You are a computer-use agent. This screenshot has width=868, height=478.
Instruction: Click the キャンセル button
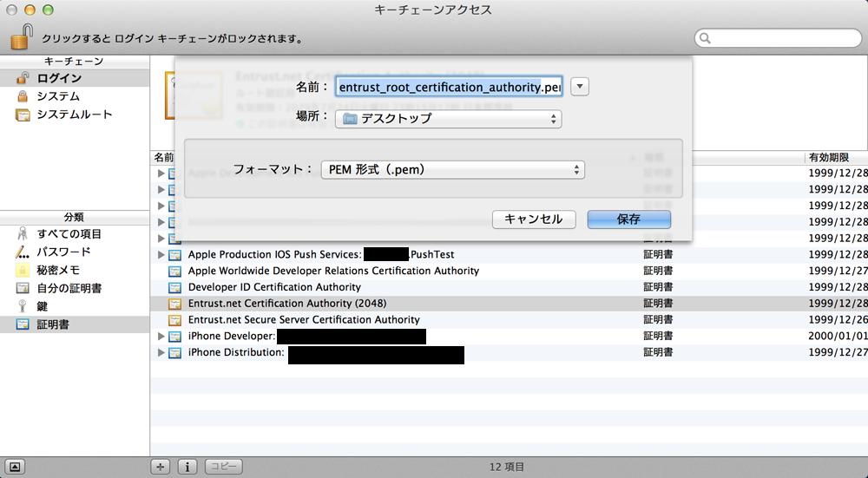tap(534, 219)
